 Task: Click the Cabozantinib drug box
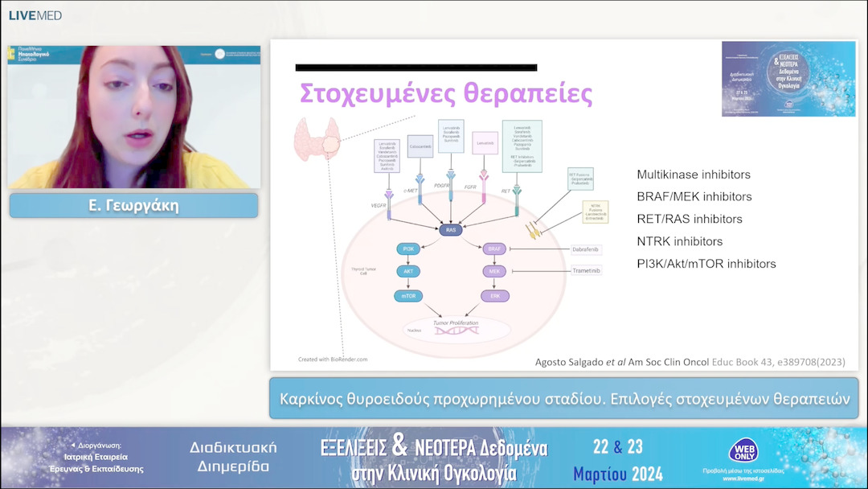[420, 146]
